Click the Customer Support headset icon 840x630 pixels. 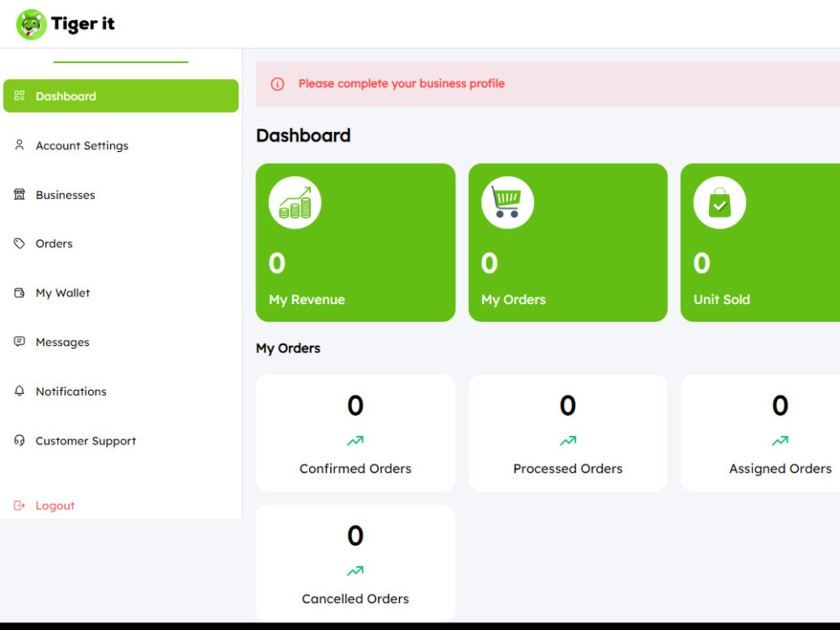(x=19, y=440)
